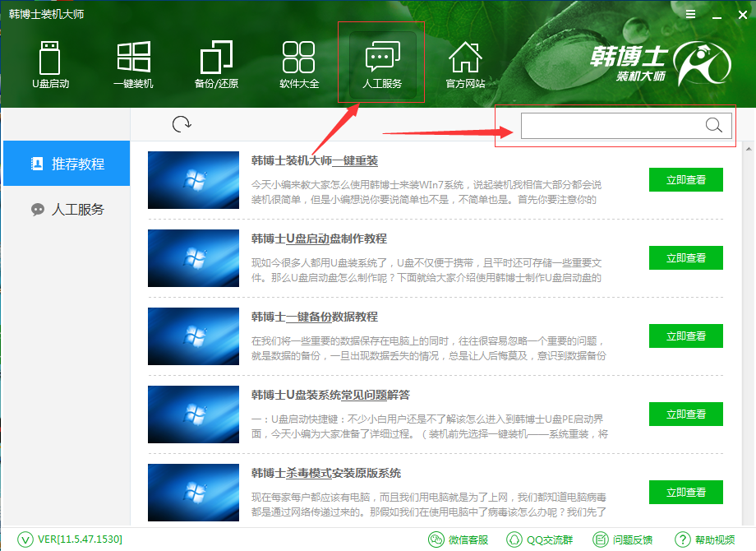Join the QQ交流群 group
756x551 pixels.
540,539
